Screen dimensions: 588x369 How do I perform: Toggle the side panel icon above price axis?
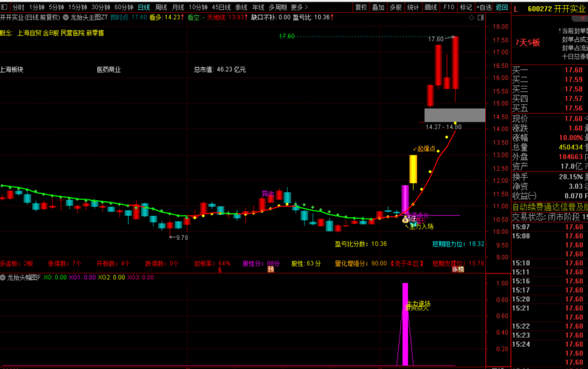481,18
